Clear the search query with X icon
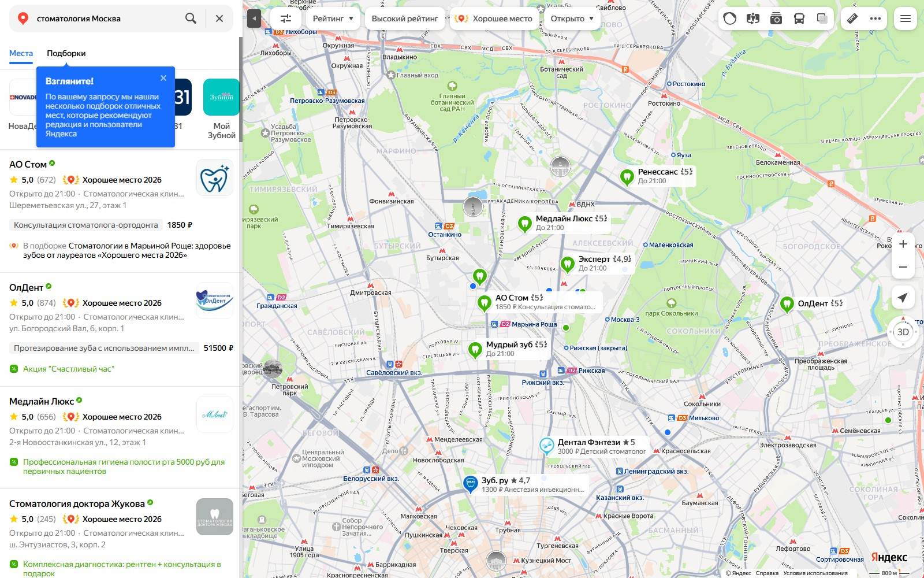 219,18
